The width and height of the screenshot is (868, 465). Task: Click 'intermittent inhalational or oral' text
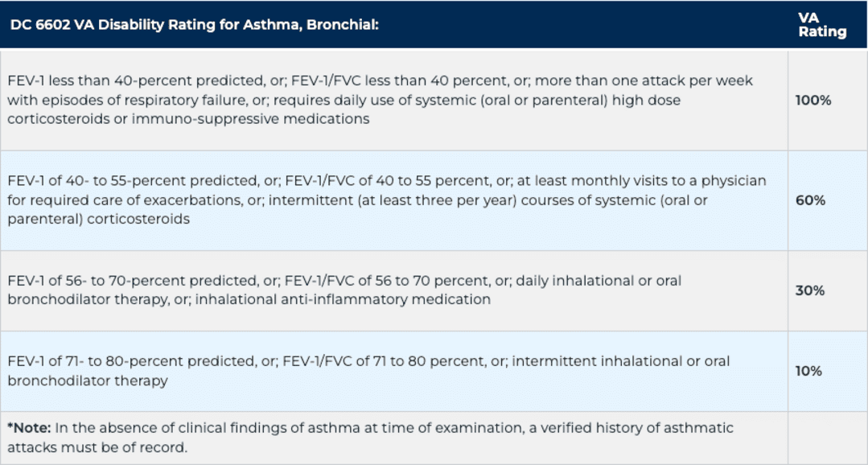pos(620,361)
